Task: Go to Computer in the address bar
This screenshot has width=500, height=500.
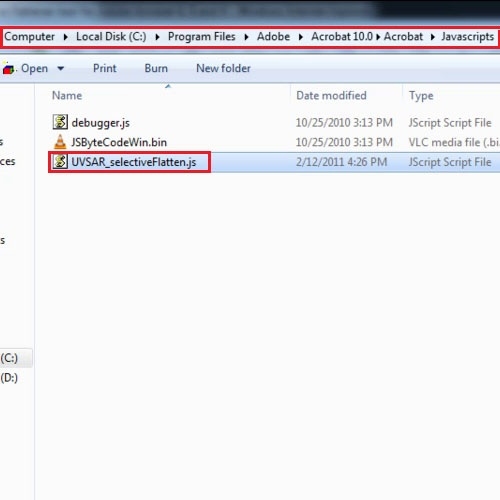Action: 29,37
